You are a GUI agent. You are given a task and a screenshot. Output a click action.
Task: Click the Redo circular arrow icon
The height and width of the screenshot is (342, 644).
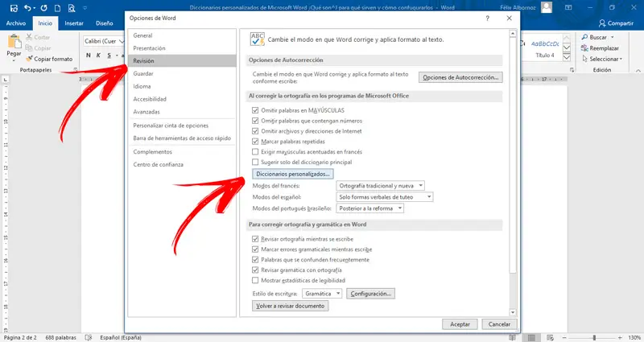(43, 8)
